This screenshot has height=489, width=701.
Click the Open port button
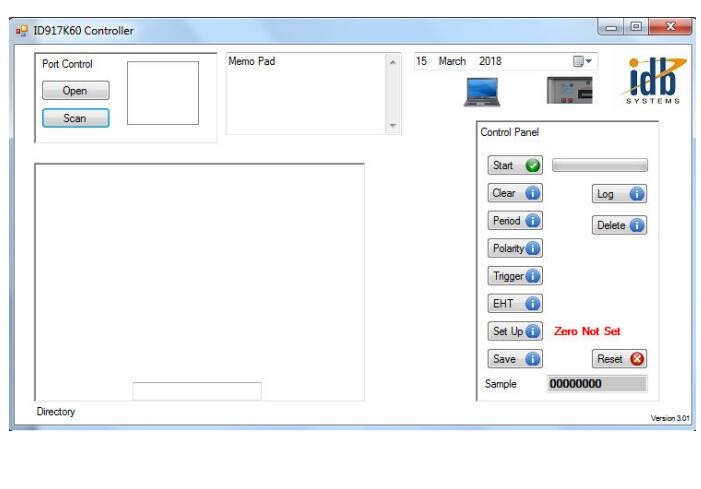[75, 91]
